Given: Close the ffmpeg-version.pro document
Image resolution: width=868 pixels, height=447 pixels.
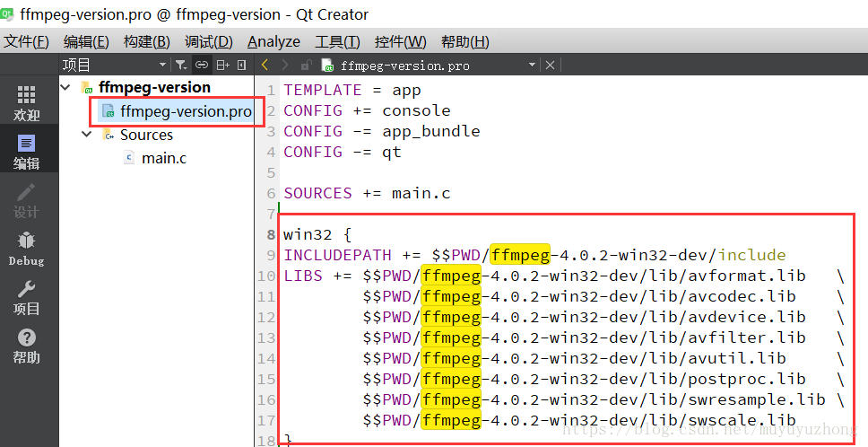Looking at the screenshot, I should click(550, 66).
